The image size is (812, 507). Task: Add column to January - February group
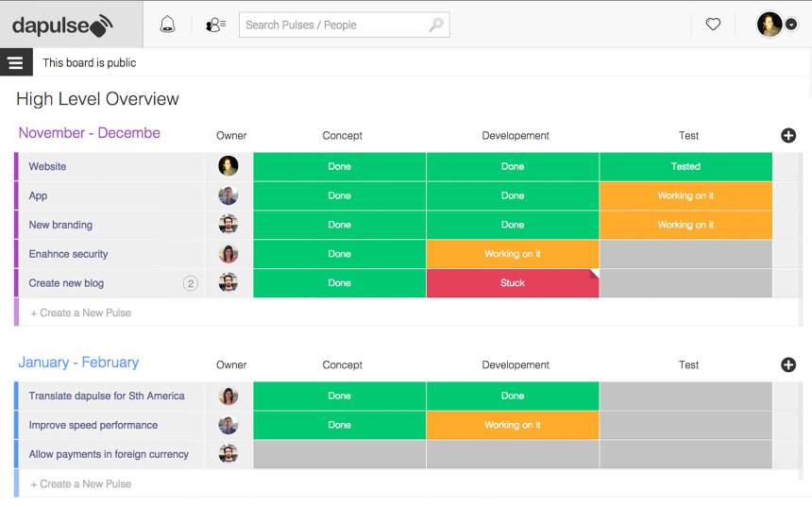click(788, 365)
